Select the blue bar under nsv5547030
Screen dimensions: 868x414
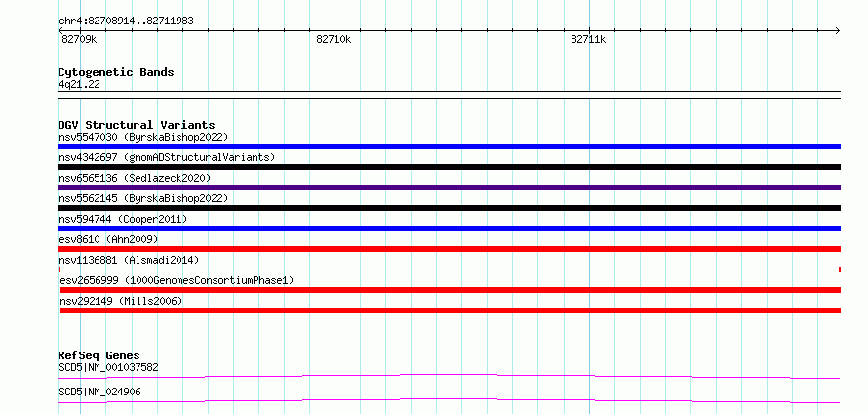[449, 146]
